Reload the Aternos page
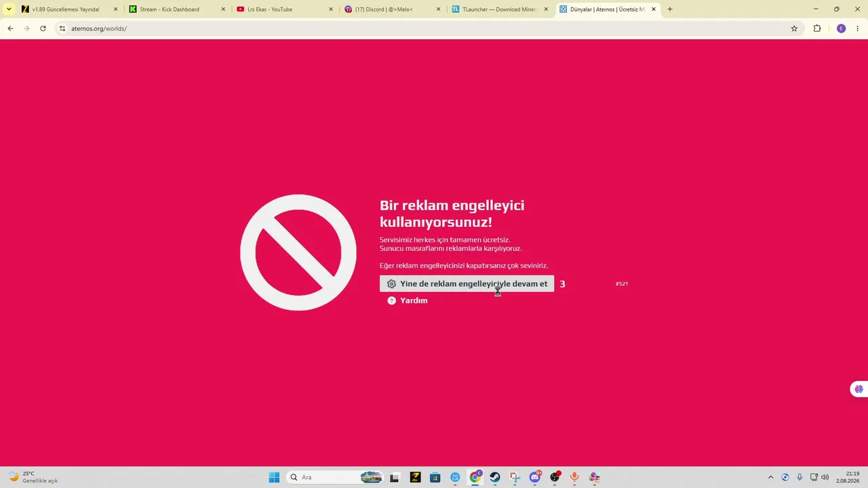868x488 pixels. (43, 28)
